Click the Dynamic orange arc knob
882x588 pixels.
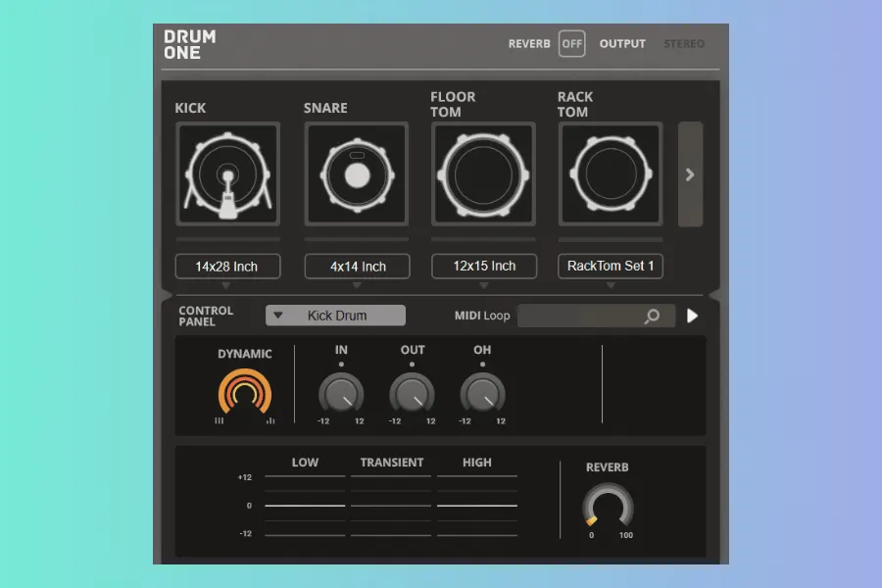245,394
